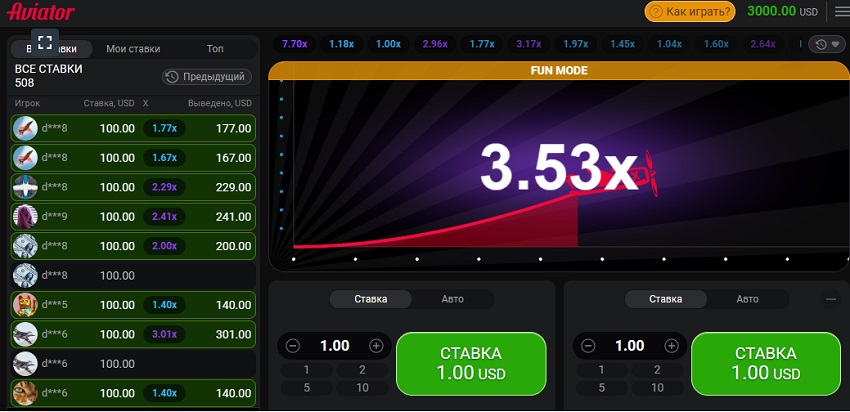Click the 3.17x history multiplier
This screenshot has height=412, width=850.
[529, 44]
